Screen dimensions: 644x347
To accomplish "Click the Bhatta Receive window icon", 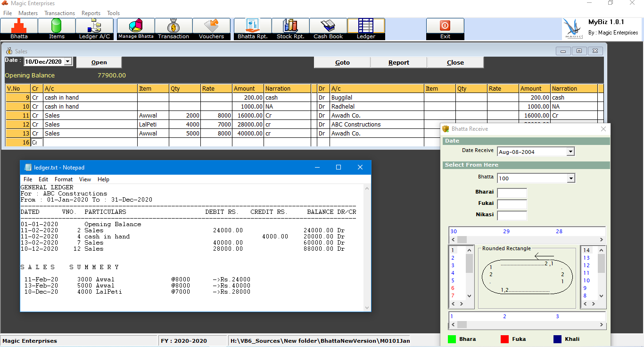I will click(x=446, y=128).
